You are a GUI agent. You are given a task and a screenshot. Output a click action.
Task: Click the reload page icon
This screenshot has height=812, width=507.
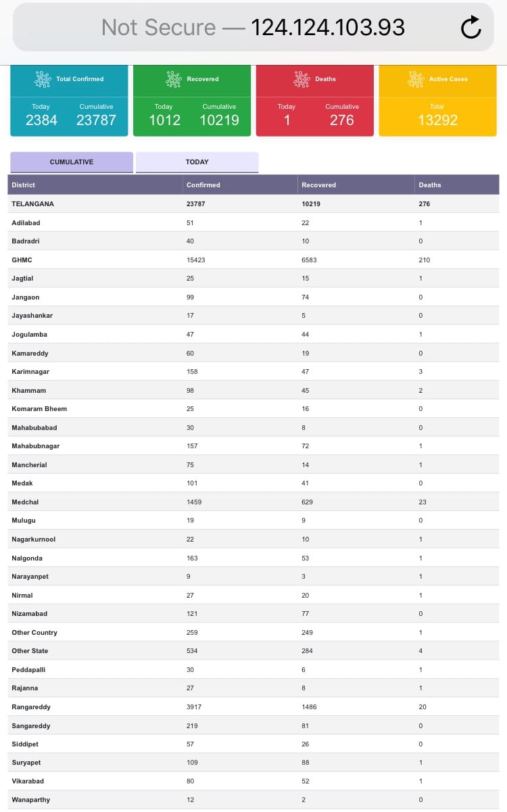pyautogui.click(x=470, y=28)
